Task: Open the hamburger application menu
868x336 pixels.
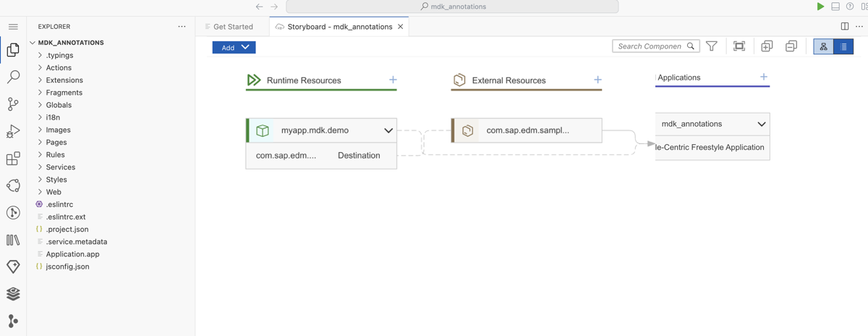Action: [13, 27]
